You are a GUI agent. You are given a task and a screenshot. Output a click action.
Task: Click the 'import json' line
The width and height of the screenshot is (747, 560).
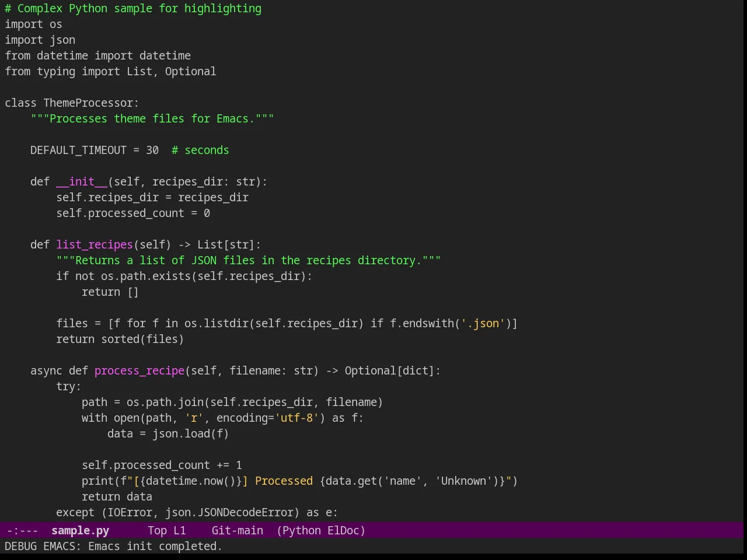point(40,40)
